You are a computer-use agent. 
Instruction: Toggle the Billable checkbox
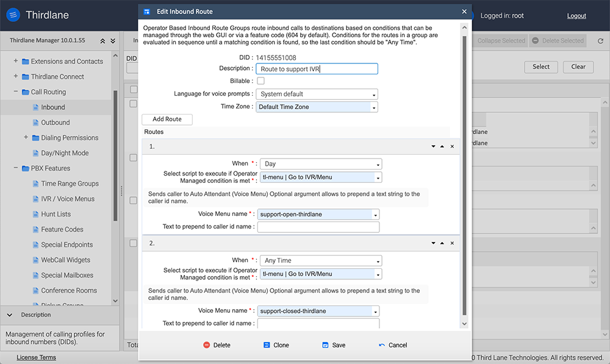click(260, 81)
